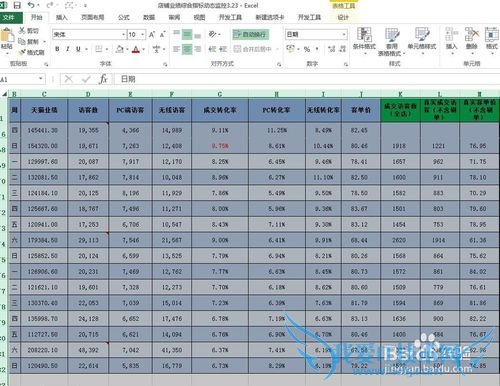500x386 pixels.
Task: Select the 成交转化率 header cell
Action: (220, 110)
